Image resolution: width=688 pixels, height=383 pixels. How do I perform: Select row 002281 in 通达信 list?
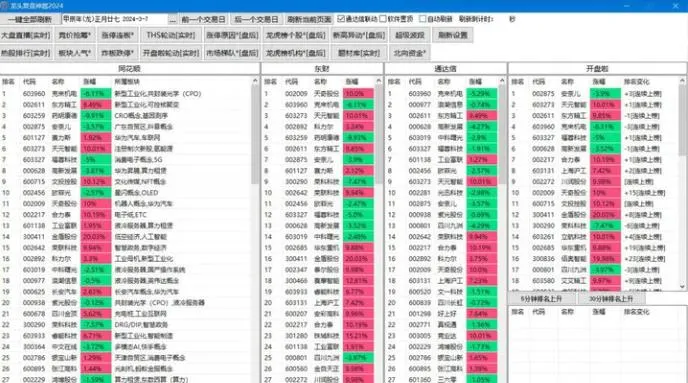click(x=442, y=193)
